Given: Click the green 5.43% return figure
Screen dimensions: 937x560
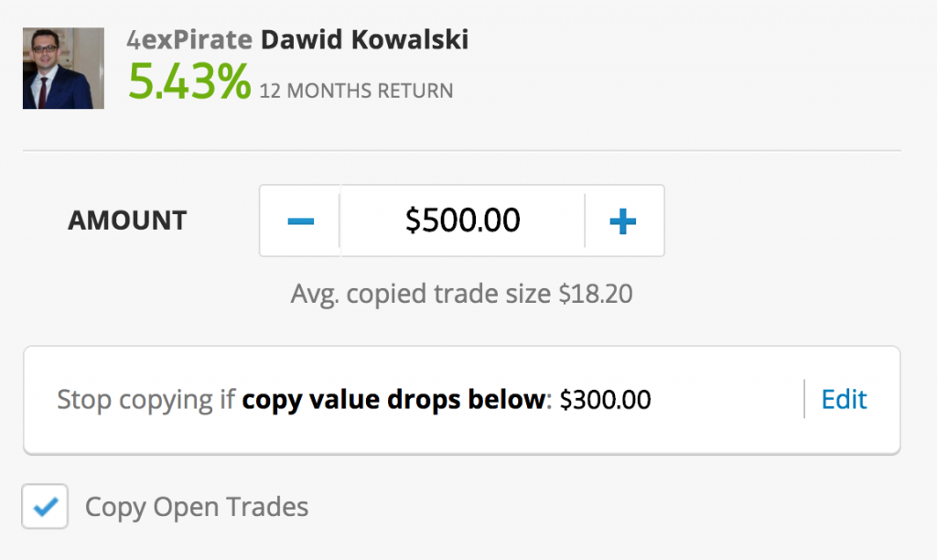Looking at the screenshot, I should [x=189, y=81].
